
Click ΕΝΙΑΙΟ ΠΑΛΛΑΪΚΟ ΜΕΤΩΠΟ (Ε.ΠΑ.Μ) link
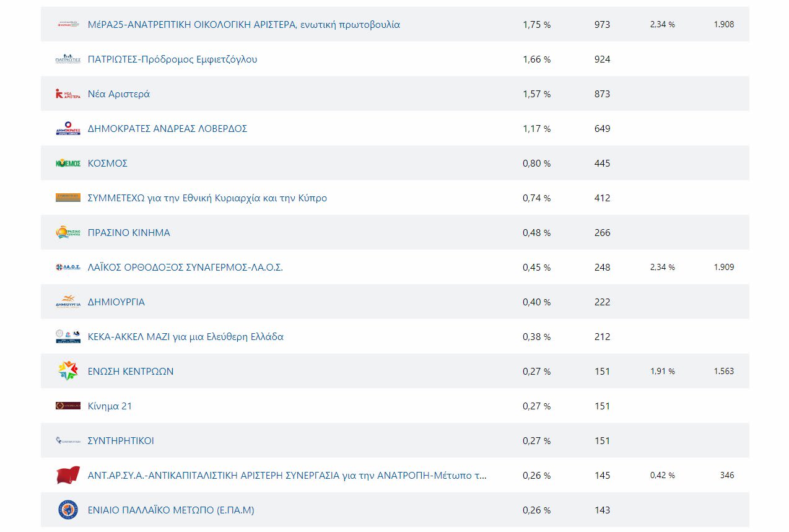coord(171,510)
